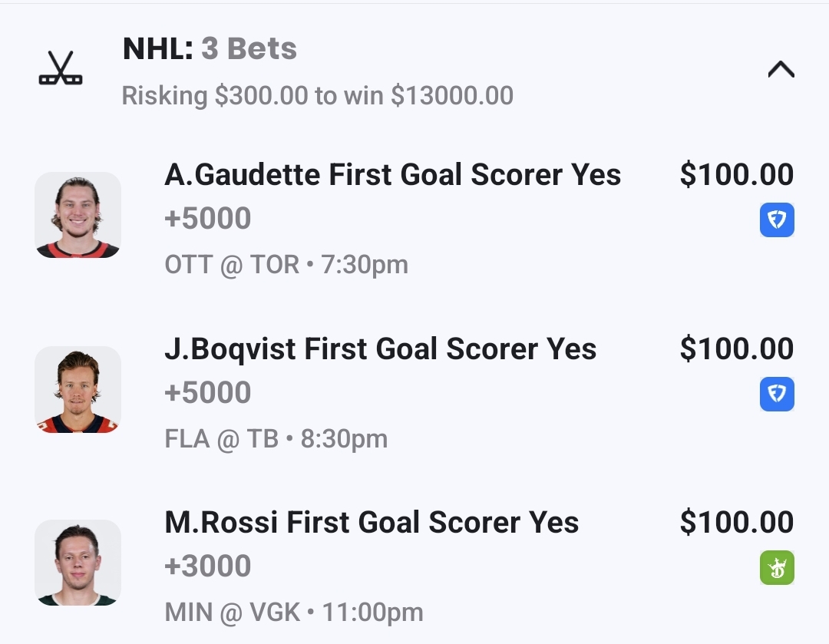Open FLA @ TB 8:30pm game
The height and width of the screenshot is (644, 829).
coord(276,439)
